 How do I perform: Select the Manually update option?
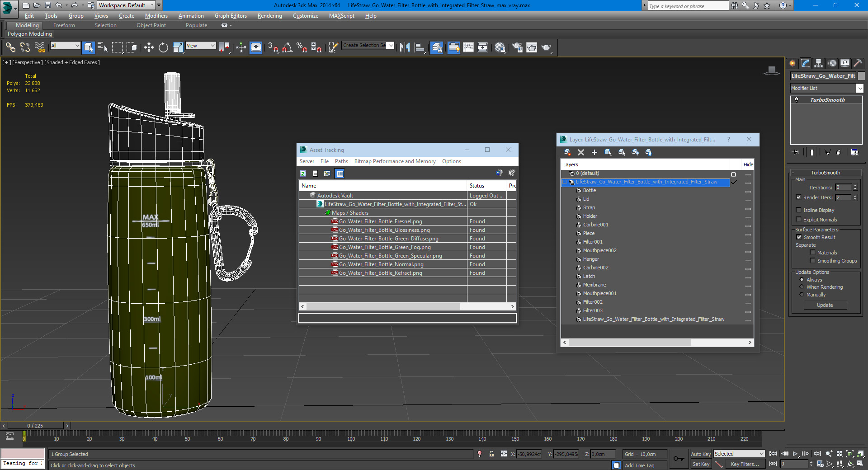(x=802, y=294)
